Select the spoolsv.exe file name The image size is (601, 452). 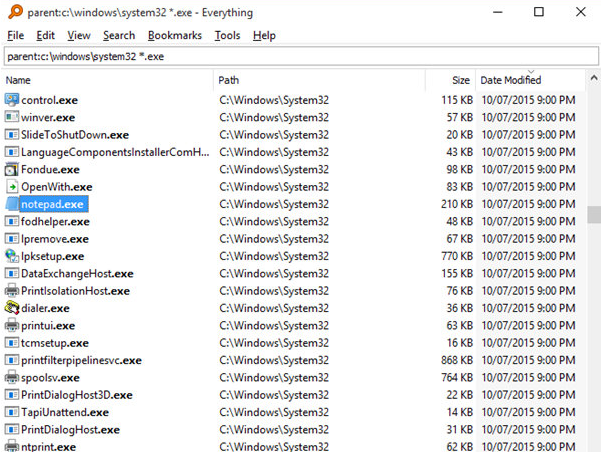pyautogui.click(x=50, y=377)
